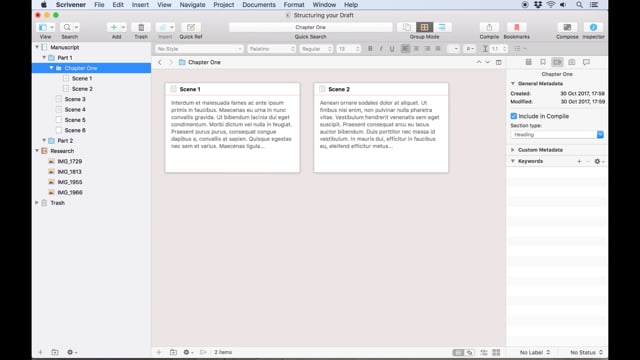Go back in editor history

[x=160, y=62]
